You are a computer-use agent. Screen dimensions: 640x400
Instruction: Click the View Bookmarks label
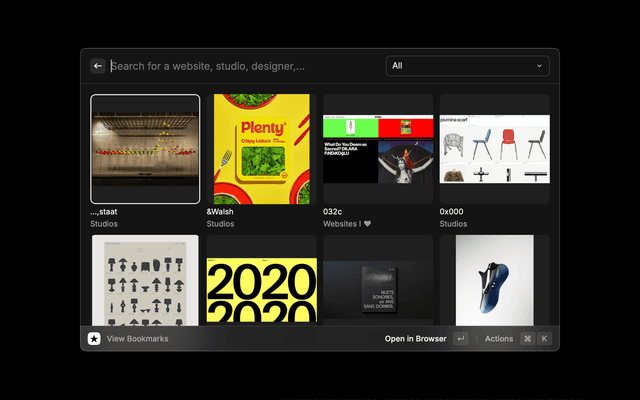point(137,339)
